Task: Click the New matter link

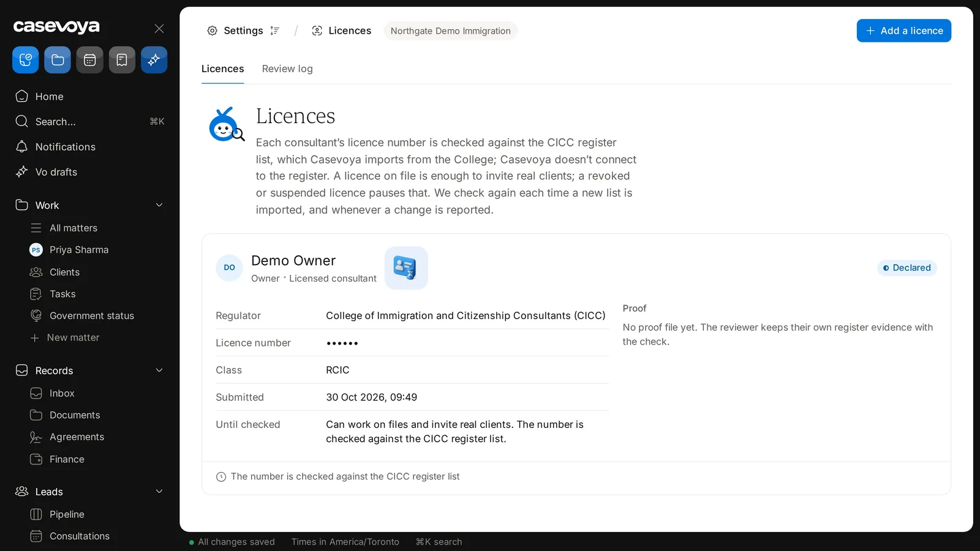Action: pos(73,338)
